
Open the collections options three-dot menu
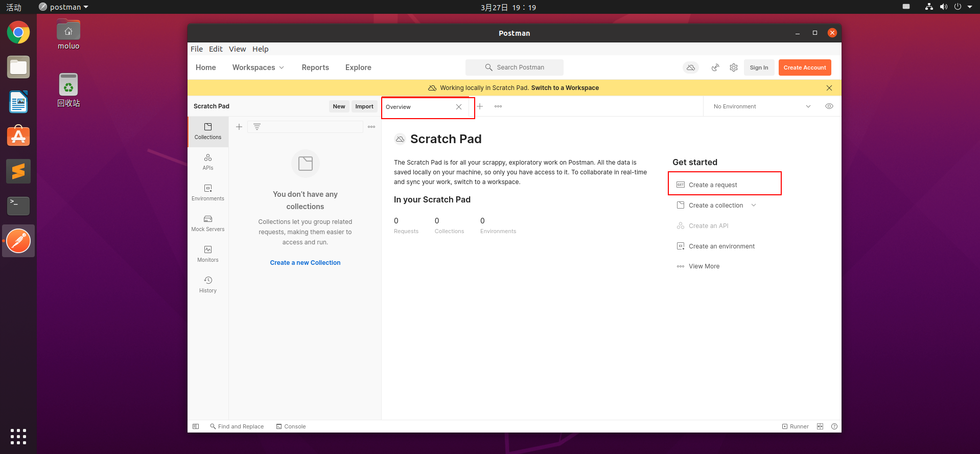coord(371,127)
